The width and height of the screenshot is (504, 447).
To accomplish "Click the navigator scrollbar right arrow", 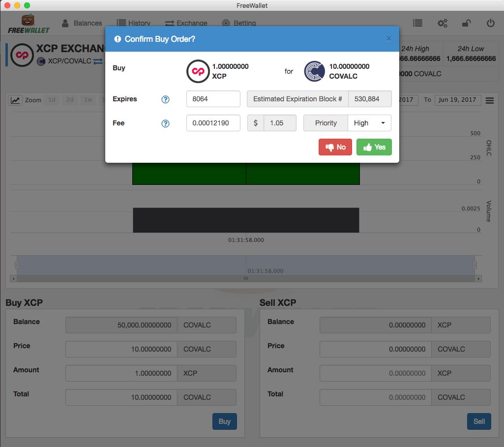I will [478, 279].
